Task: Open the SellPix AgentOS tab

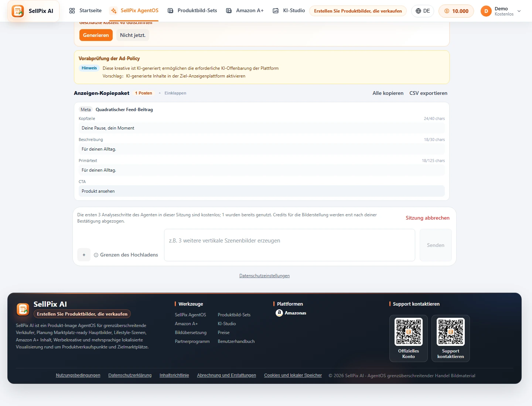Action: pyautogui.click(x=134, y=11)
